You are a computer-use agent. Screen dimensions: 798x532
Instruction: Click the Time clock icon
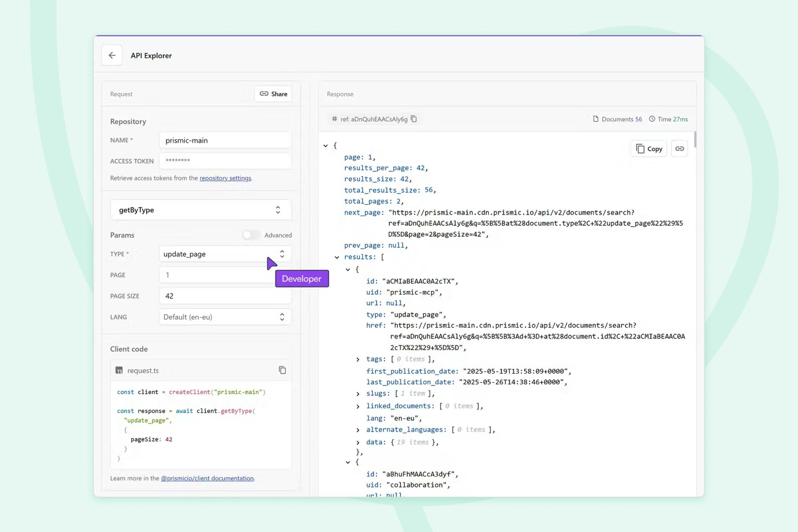[652, 119]
